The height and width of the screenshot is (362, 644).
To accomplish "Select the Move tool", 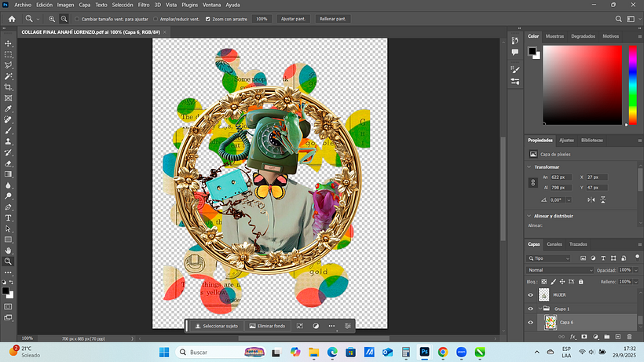I will 9,44.
